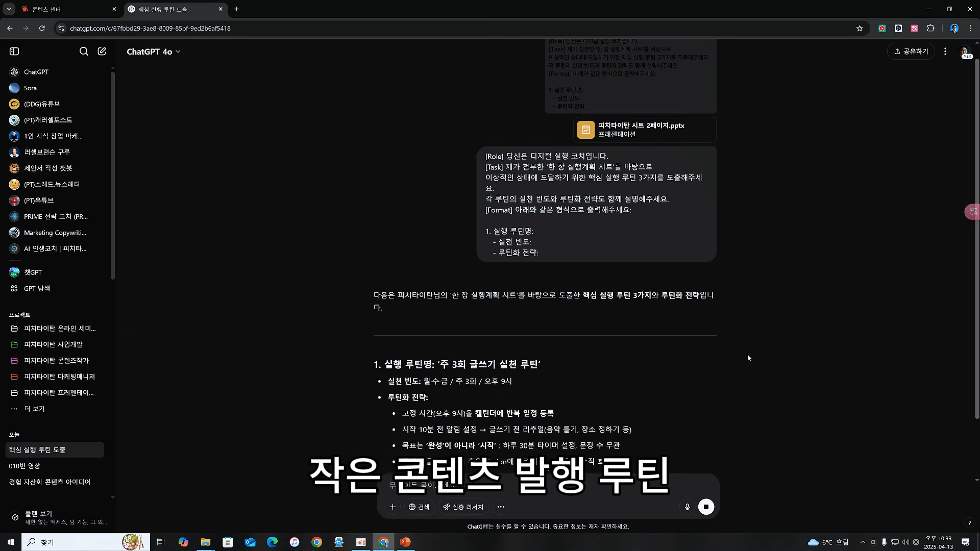Screen dimensions: 980x551
Task: Bookmark this page with the star
Action: [x=860, y=28]
